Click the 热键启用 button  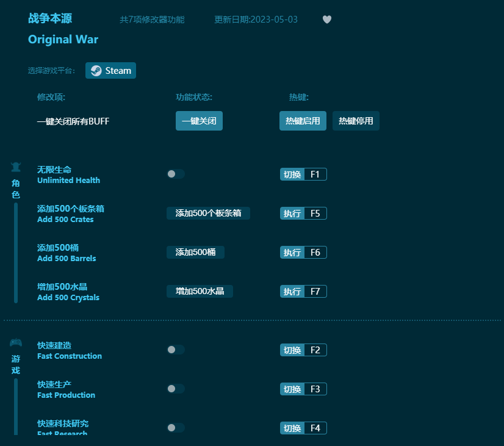click(x=303, y=121)
